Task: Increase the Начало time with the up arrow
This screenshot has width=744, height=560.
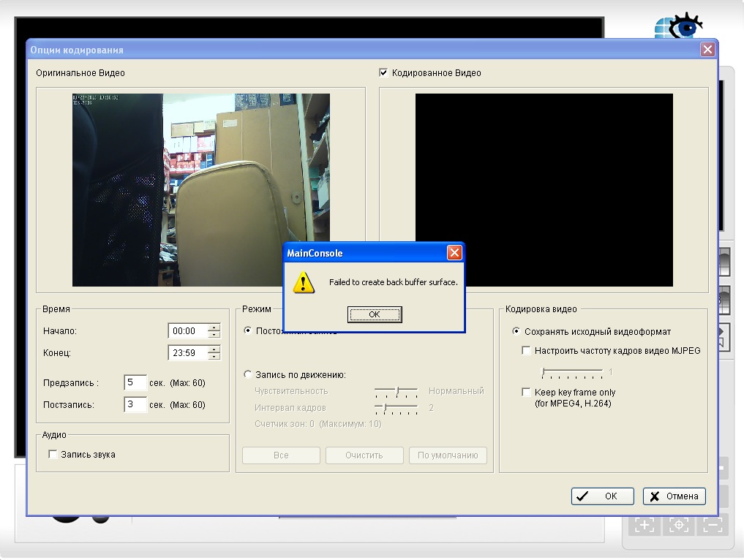Action: [x=214, y=328]
